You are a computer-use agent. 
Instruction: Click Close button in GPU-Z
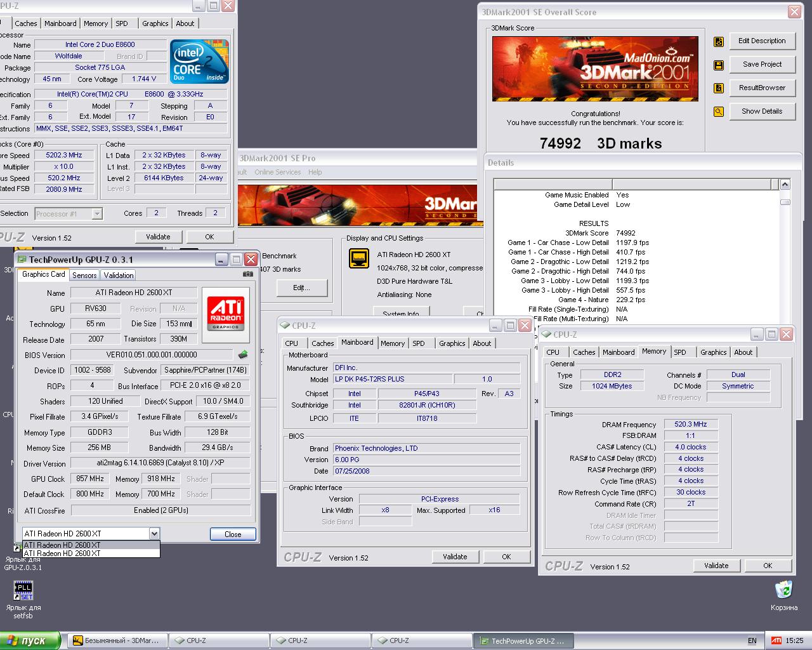pyautogui.click(x=233, y=534)
